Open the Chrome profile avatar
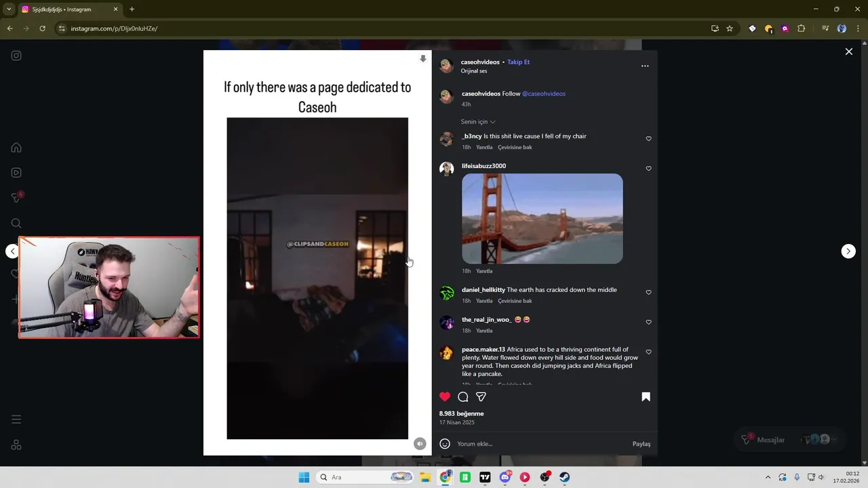This screenshot has width=868, height=488. 842,28
